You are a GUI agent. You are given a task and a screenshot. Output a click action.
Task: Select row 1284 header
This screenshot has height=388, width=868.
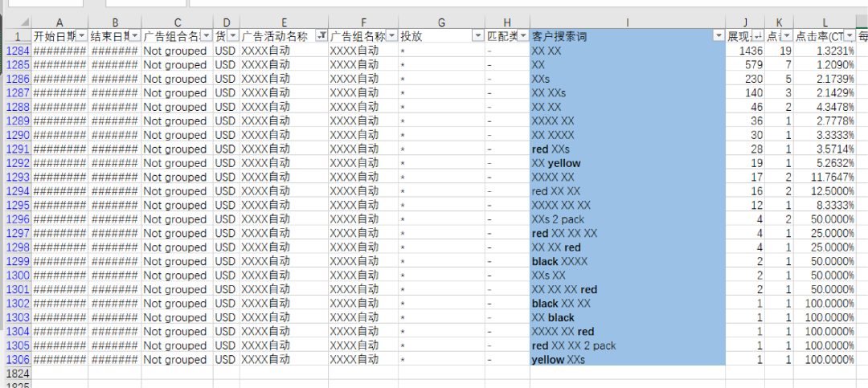(16, 51)
